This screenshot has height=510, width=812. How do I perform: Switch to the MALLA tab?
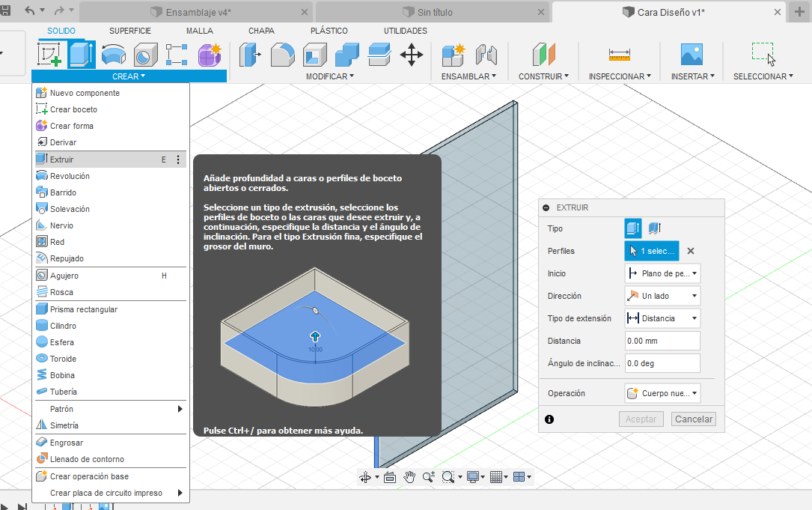pyautogui.click(x=199, y=31)
